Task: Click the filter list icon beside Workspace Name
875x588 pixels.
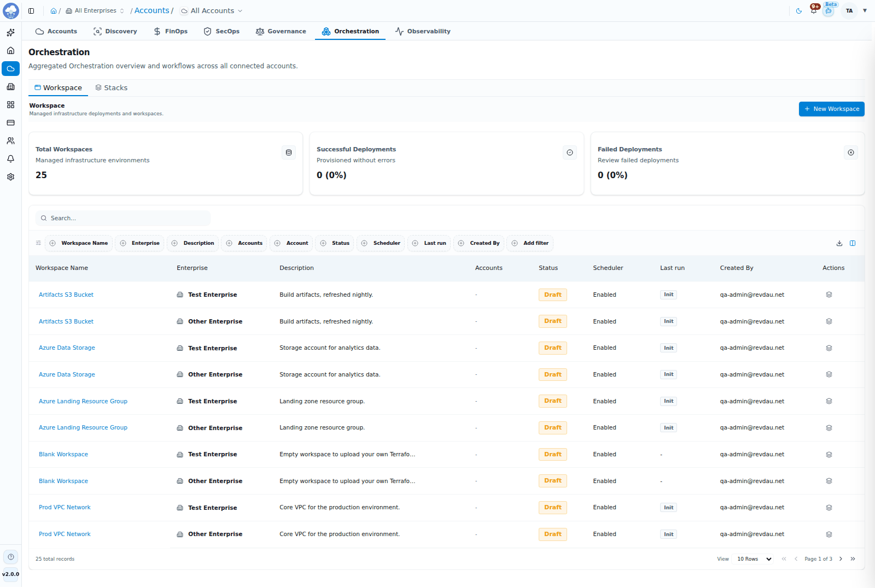Action: [x=38, y=243]
